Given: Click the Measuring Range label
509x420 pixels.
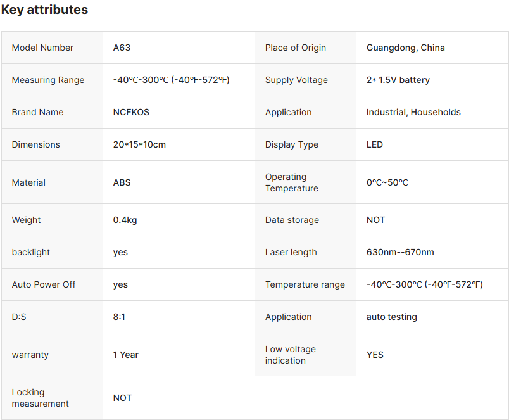Looking at the screenshot, I should (x=48, y=80).
